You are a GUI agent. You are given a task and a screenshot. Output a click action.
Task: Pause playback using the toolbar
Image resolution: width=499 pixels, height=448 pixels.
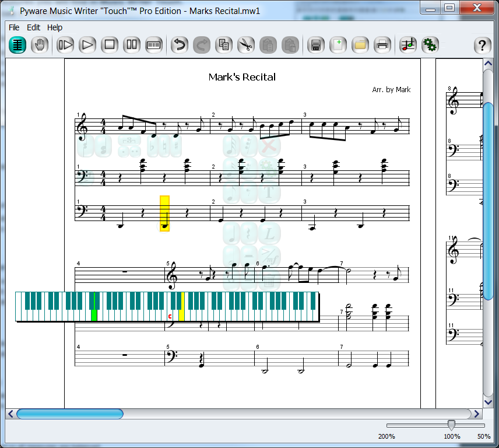point(132,45)
